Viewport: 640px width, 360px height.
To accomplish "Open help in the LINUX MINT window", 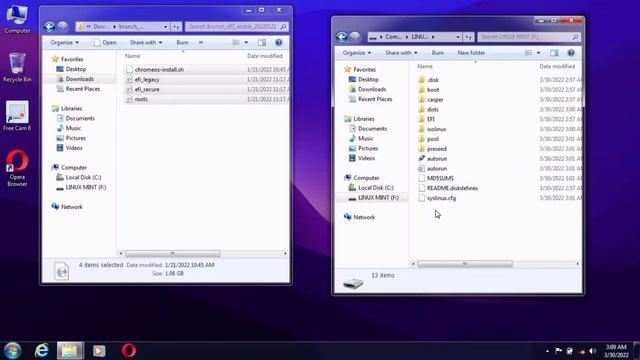I will pos(571,53).
